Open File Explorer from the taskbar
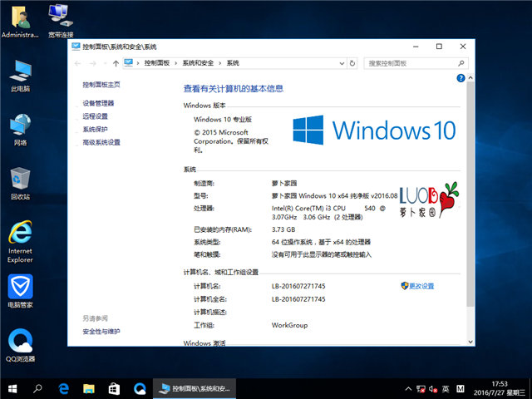This screenshot has height=399, width=532. [x=89, y=388]
